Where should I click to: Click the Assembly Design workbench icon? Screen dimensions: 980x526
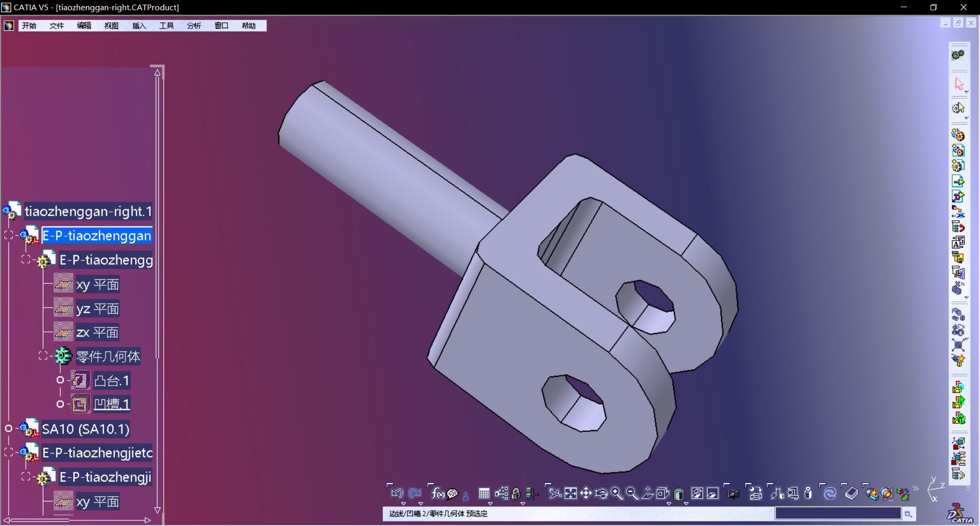[x=958, y=55]
